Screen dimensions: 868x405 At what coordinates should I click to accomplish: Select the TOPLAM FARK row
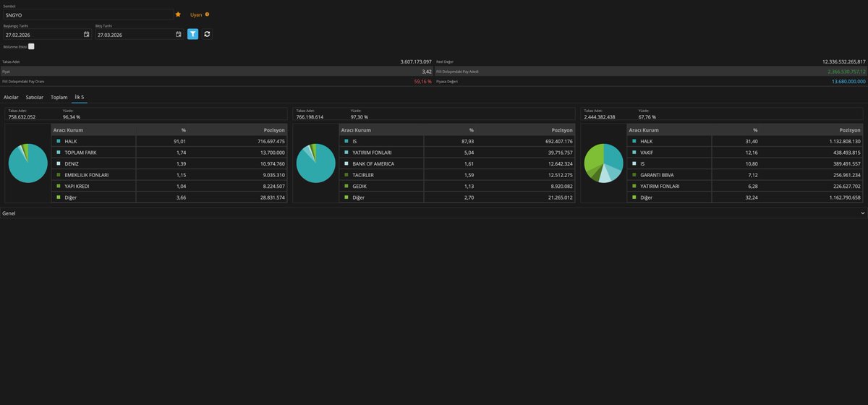pos(170,153)
